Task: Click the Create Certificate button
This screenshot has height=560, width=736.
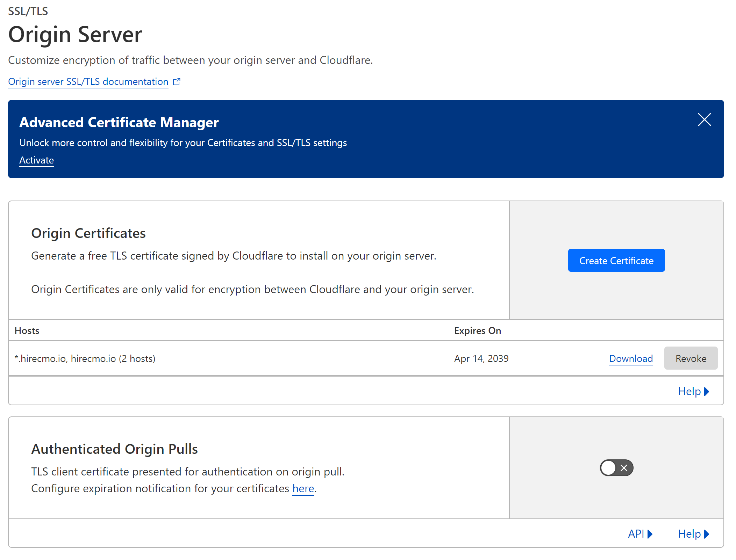Action: click(x=616, y=261)
